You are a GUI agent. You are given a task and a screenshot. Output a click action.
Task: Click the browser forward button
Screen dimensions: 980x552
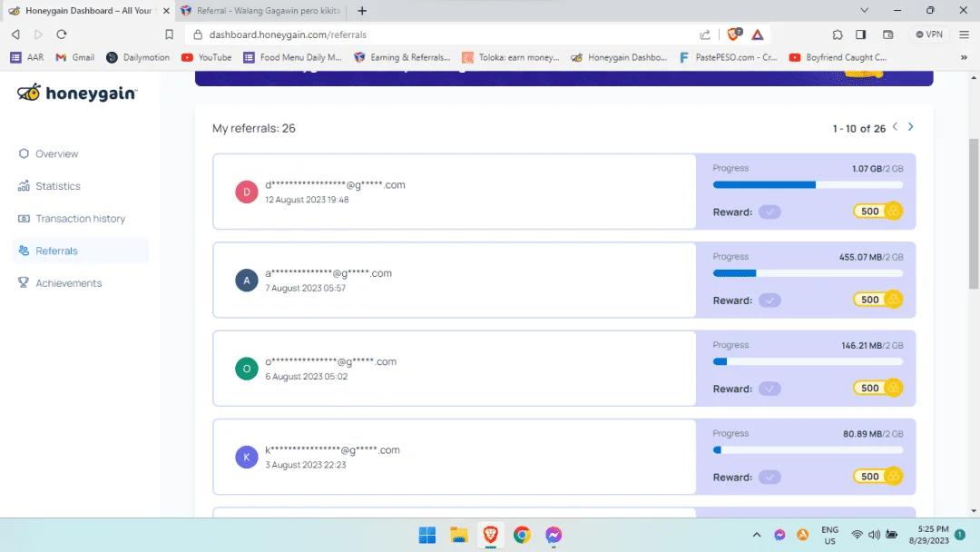(x=38, y=34)
